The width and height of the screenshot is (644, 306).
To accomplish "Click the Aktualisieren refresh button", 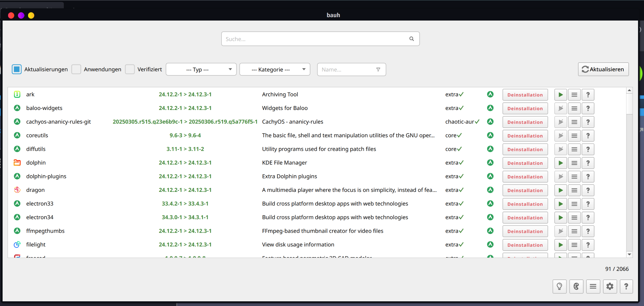I will (603, 69).
